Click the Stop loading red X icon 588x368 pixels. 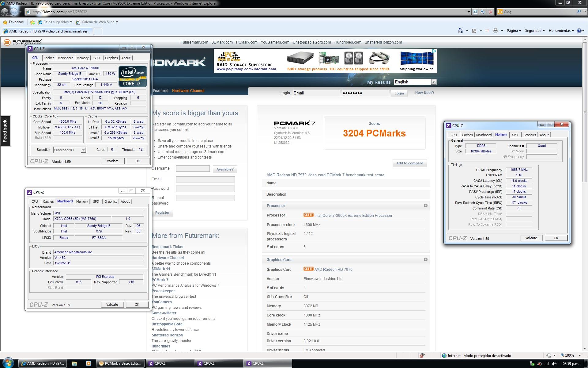tap(491, 12)
